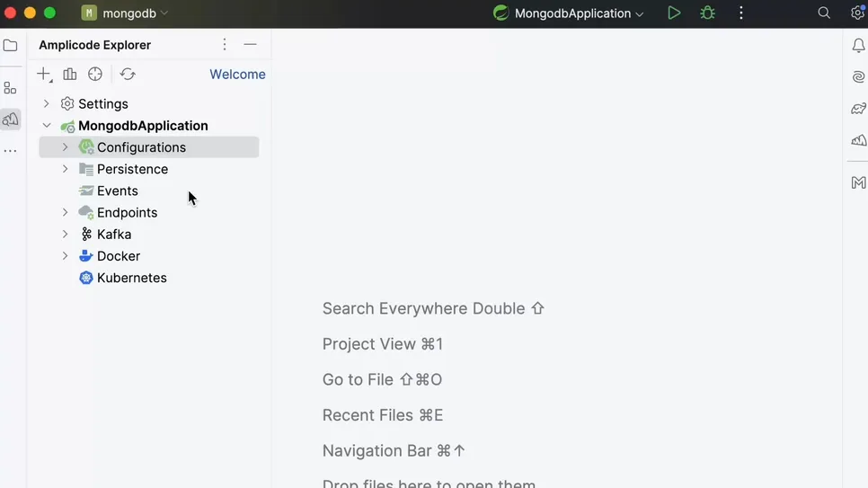Open the MongodbApplication run configuration dropdown
This screenshot has width=868, height=488.
tap(569, 13)
